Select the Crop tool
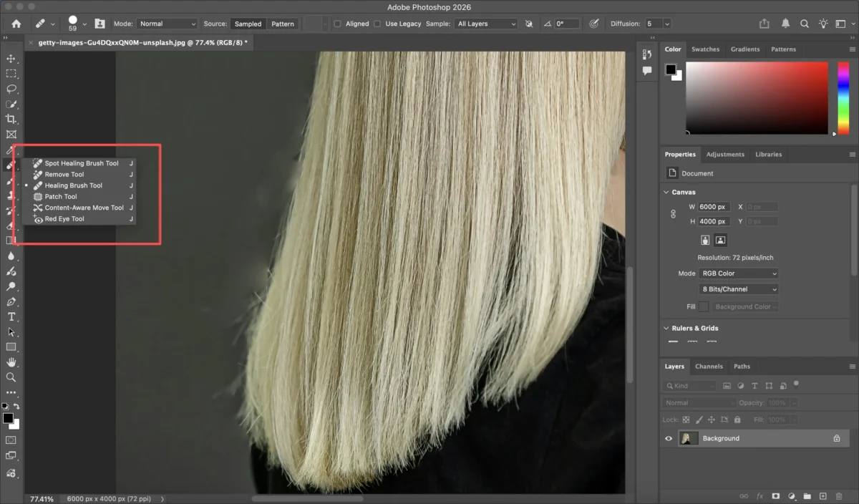 11,119
